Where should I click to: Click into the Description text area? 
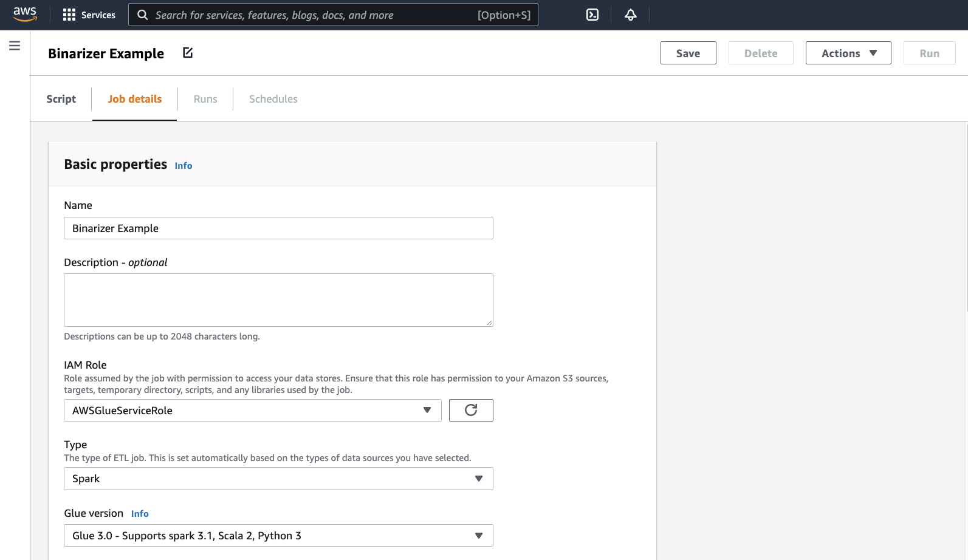[x=278, y=300]
